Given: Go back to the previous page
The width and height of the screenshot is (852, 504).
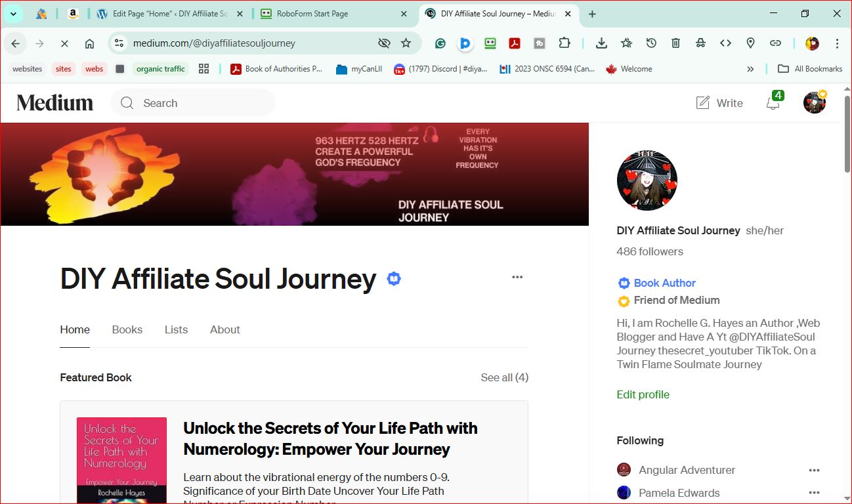Looking at the screenshot, I should [15, 43].
